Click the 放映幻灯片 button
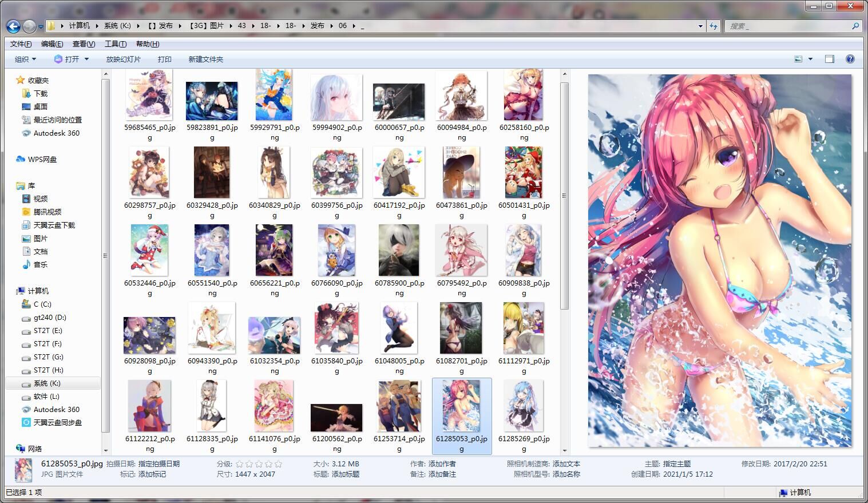This screenshot has width=868, height=503. point(123,59)
